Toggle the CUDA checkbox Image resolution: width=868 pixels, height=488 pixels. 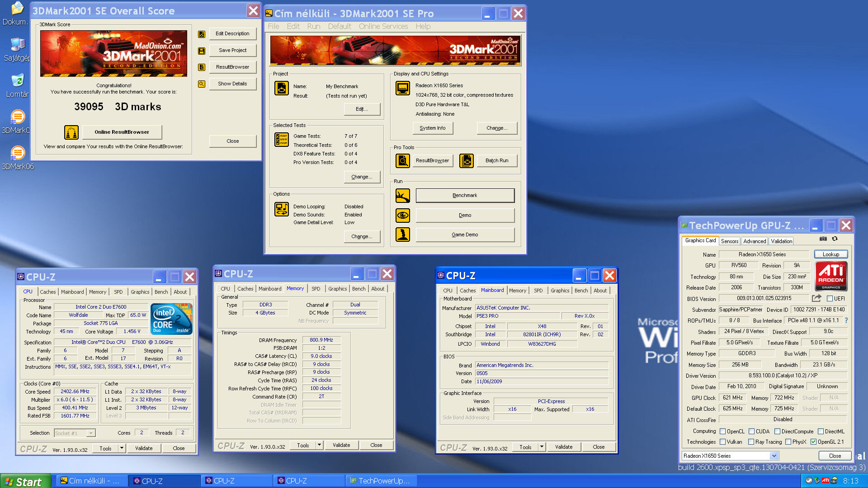coord(751,432)
